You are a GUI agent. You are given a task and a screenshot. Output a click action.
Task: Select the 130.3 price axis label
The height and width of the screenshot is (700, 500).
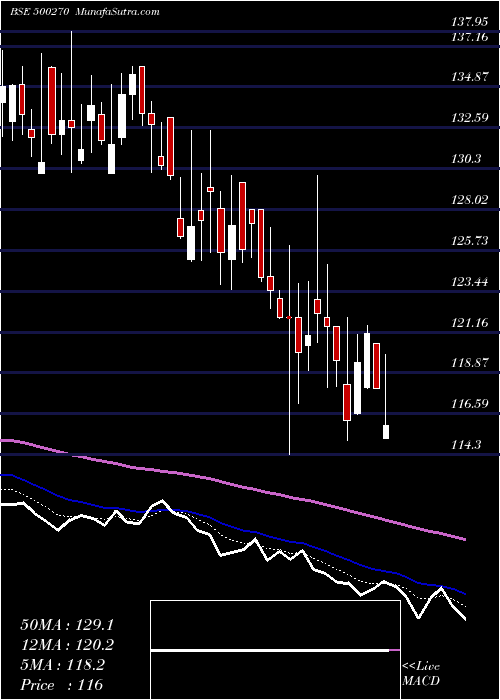(466, 159)
